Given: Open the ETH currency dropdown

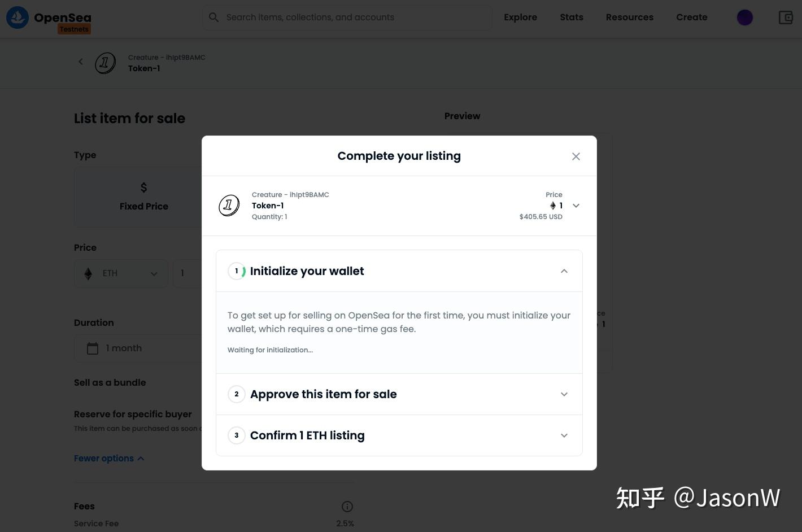Looking at the screenshot, I should 121,273.
